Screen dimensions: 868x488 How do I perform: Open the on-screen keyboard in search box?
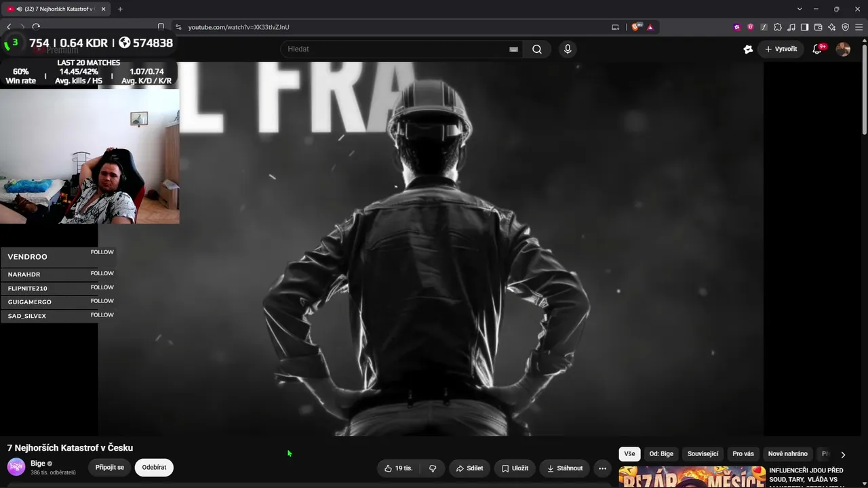pyautogui.click(x=513, y=49)
